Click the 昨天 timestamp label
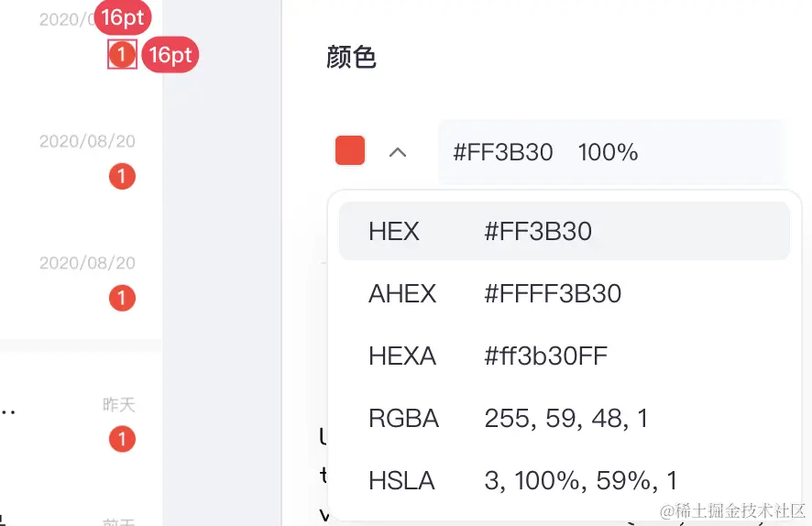 tap(119, 404)
